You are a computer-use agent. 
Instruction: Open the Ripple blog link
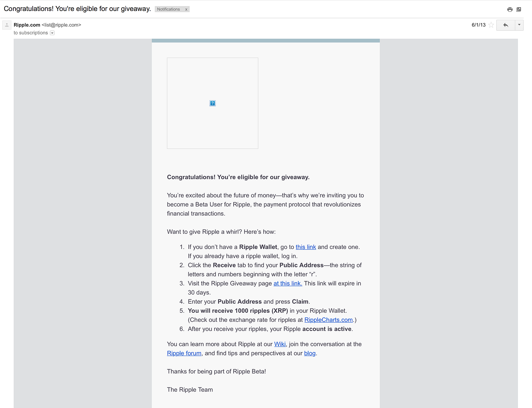[x=310, y=353]
